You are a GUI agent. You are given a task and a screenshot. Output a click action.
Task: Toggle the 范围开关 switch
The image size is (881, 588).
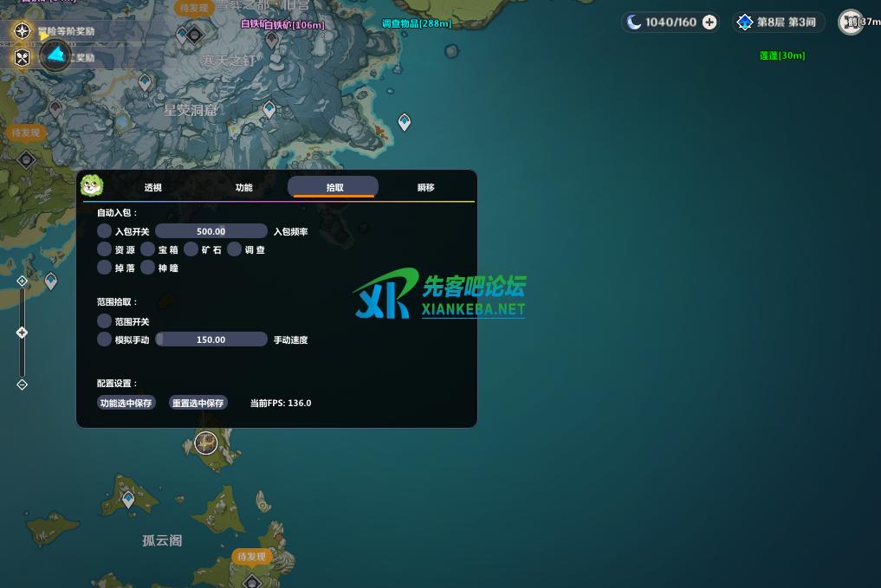coord(105,321)
